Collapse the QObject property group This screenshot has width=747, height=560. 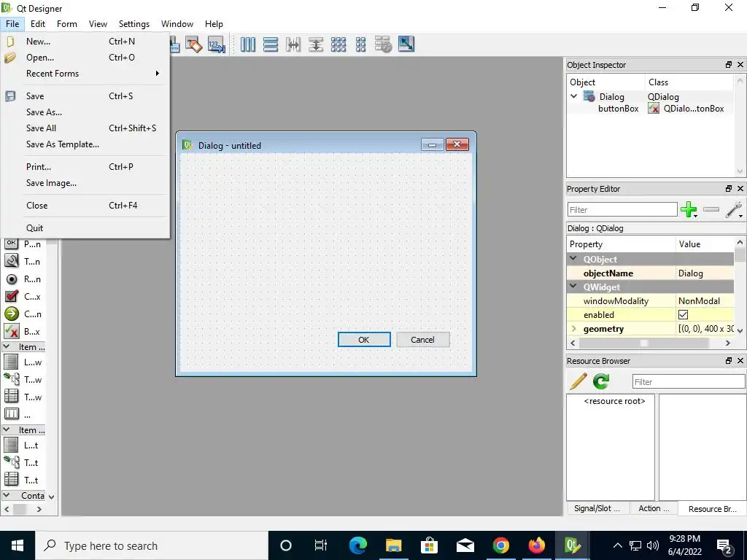click(x=573, y=259)
